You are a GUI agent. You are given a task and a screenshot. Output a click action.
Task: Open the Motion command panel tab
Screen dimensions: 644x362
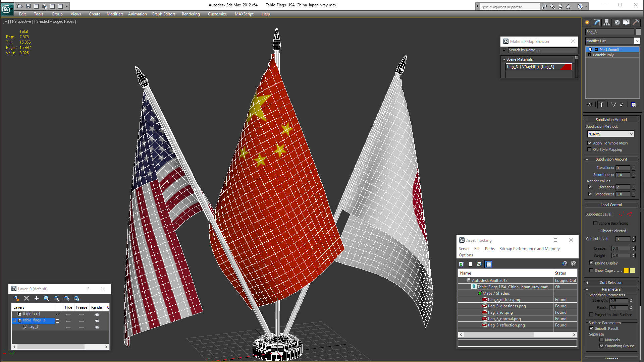pos(617,22)
